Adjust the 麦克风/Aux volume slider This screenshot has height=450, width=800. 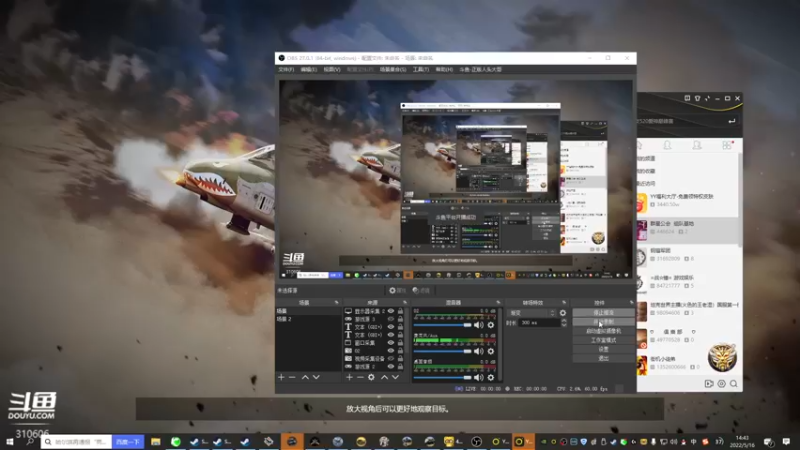(443, 351)
